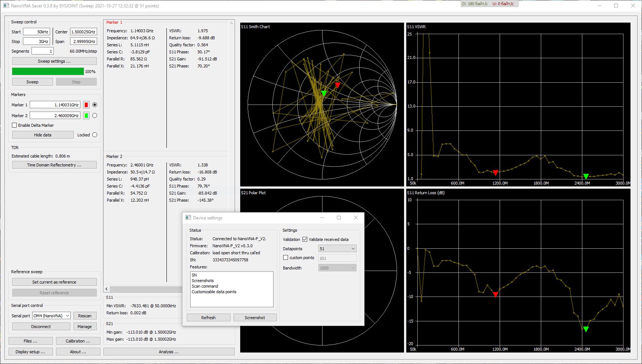Click the NanoVNA Saver window title icon

[x=6, y=6]
